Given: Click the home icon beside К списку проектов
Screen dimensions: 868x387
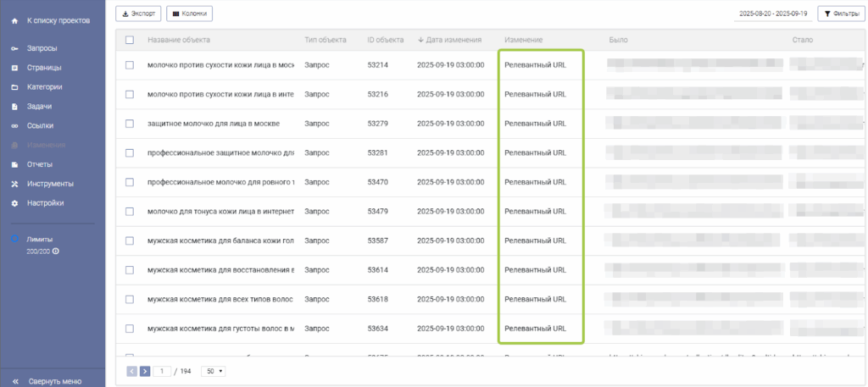Looking at the screenshot, I should 14,19.
